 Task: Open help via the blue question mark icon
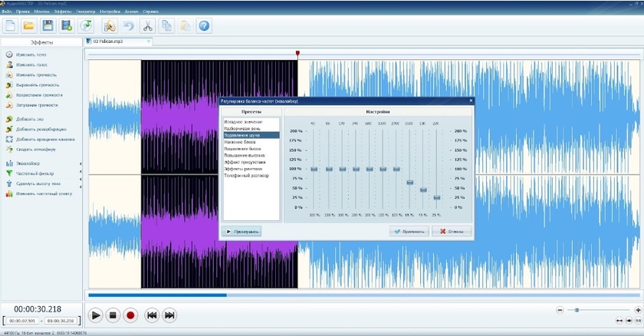[x=204, y=26]
